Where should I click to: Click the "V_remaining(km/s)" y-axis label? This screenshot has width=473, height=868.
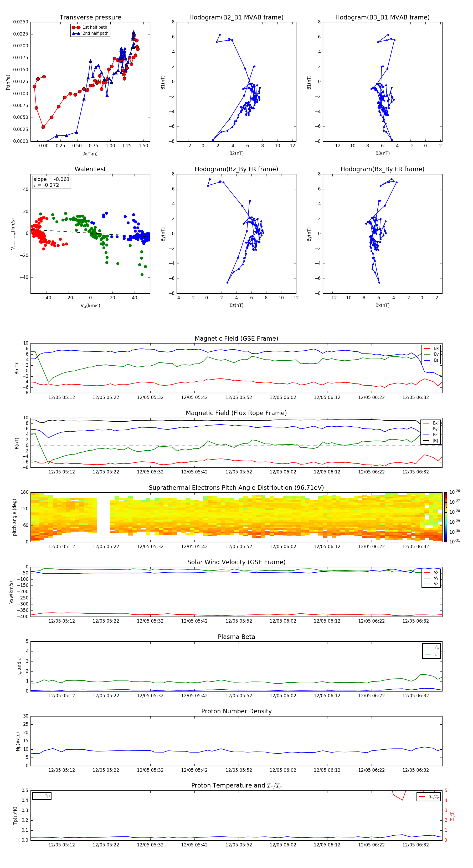click(13, 234)
